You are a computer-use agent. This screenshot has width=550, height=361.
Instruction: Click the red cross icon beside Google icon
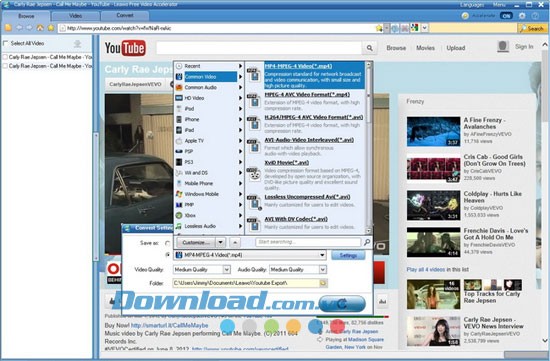coord(404,28)
